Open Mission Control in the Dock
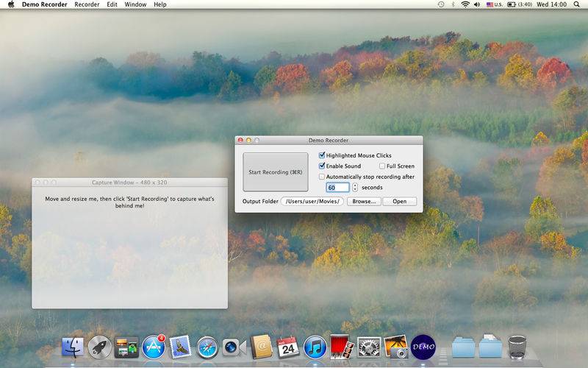 [126, 347]
